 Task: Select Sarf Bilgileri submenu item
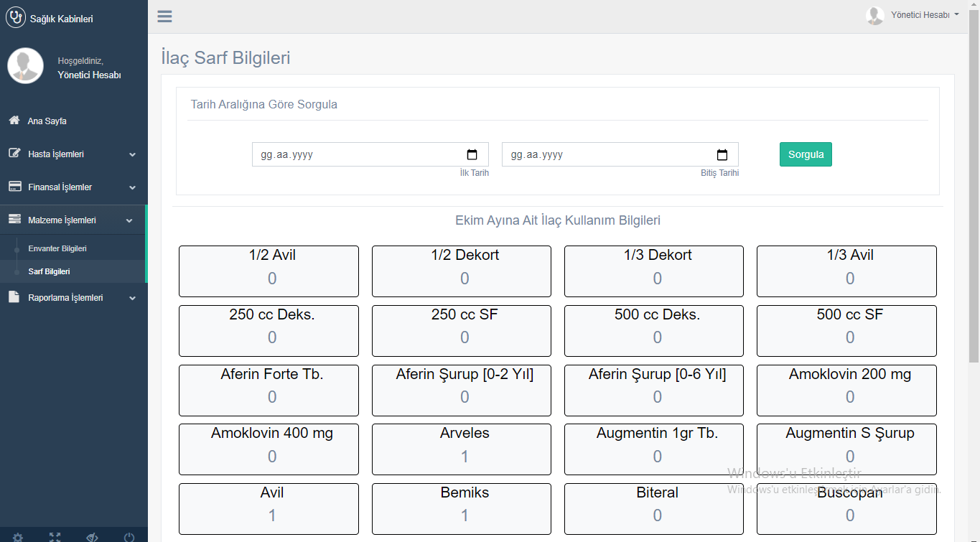(49, 272)
